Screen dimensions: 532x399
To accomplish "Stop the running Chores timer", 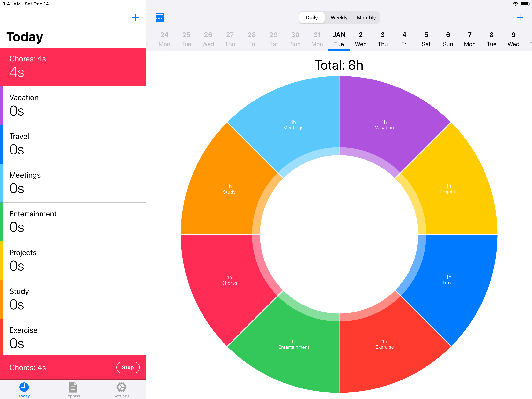I will (128, 367).
